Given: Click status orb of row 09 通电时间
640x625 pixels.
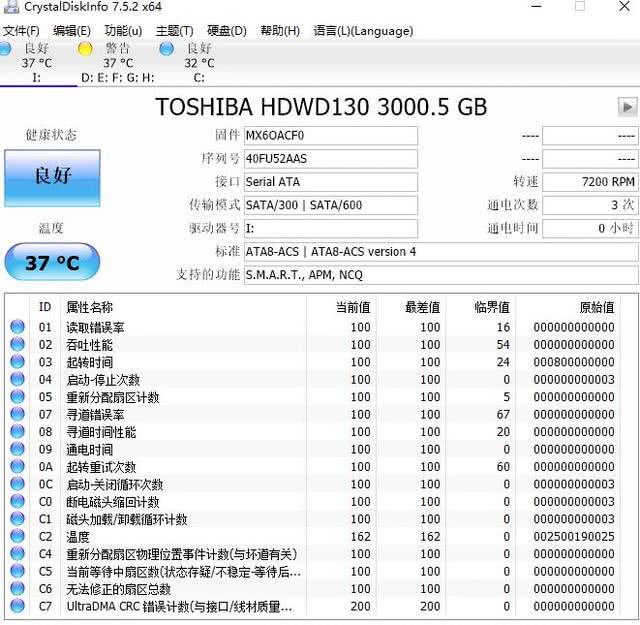Looking at the screenshot, I should click(17, 449).
